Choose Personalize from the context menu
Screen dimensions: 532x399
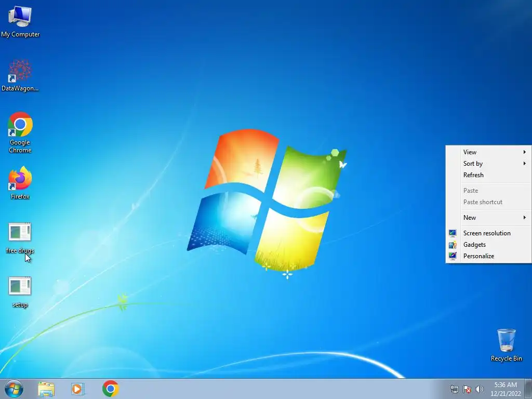tap(488, 256)
